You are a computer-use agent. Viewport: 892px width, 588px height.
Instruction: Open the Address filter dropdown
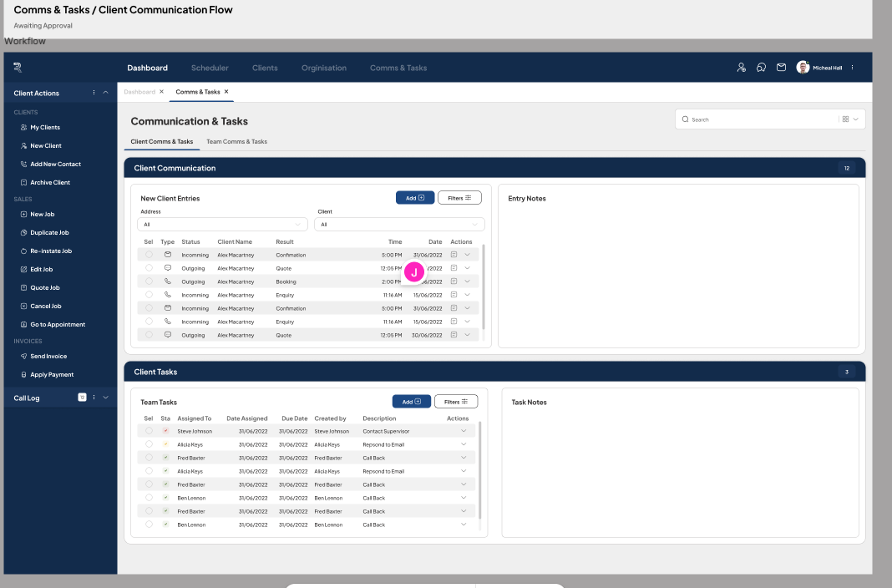[222, 225]
